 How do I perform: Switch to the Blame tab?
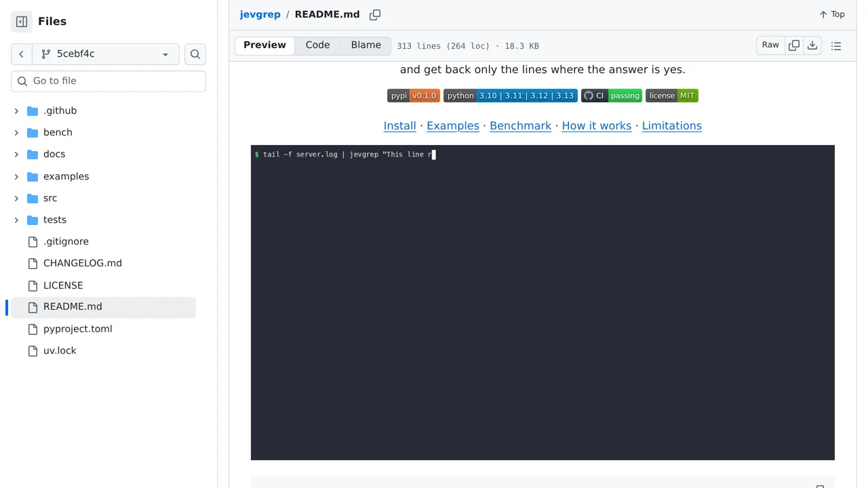point(366,45)
